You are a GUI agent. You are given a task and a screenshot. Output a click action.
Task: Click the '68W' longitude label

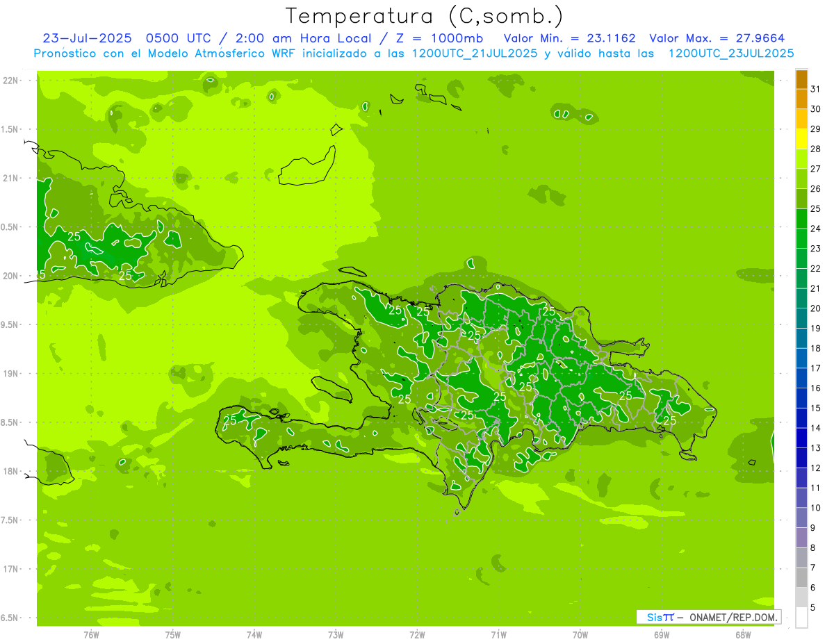pos(743,634)
